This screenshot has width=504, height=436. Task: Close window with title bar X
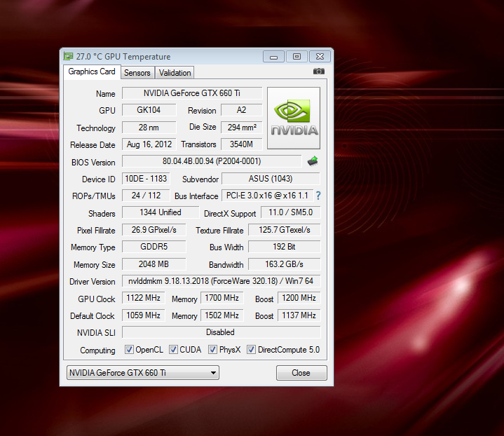point(320,57)
